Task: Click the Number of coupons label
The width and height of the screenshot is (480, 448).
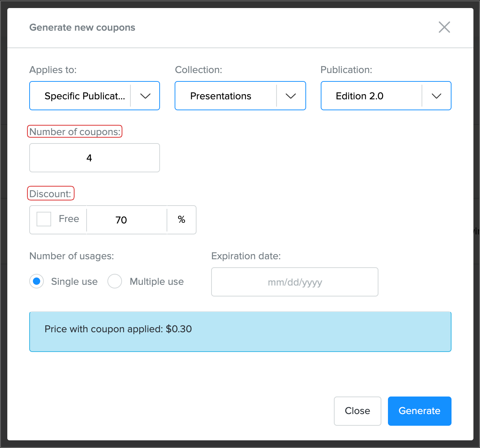Action: [x=75, y=132]
